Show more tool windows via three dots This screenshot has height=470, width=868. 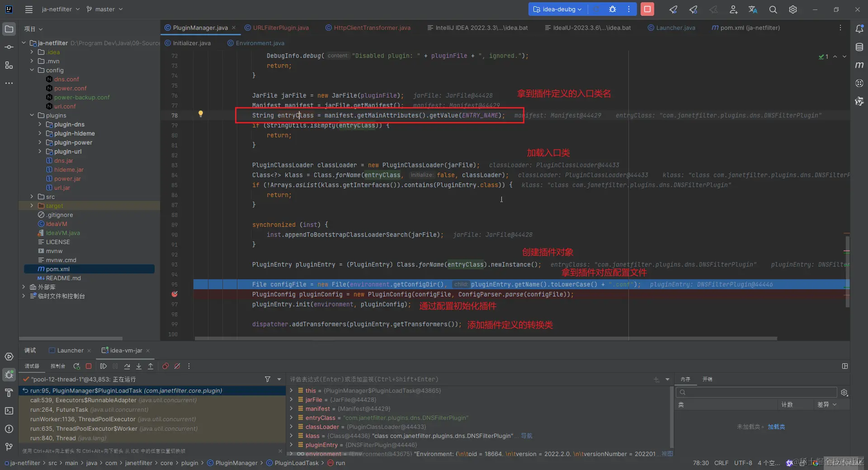9,83
